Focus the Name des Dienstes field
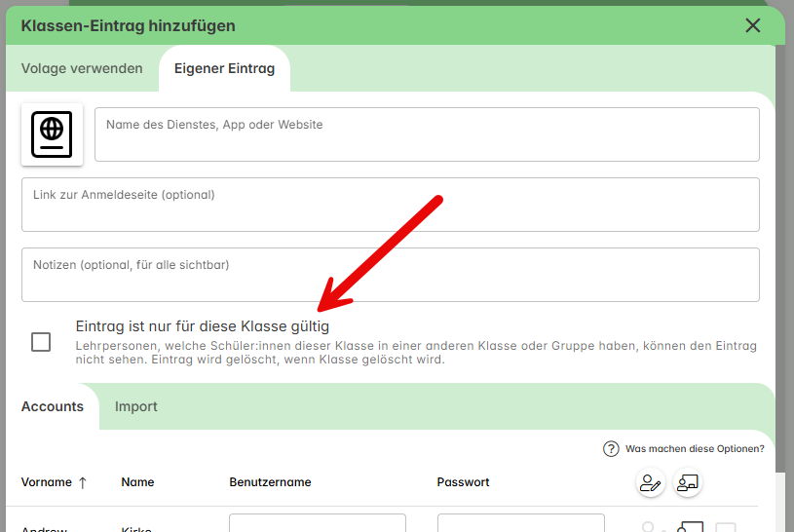The image size is (794, 532). (427, 134)
